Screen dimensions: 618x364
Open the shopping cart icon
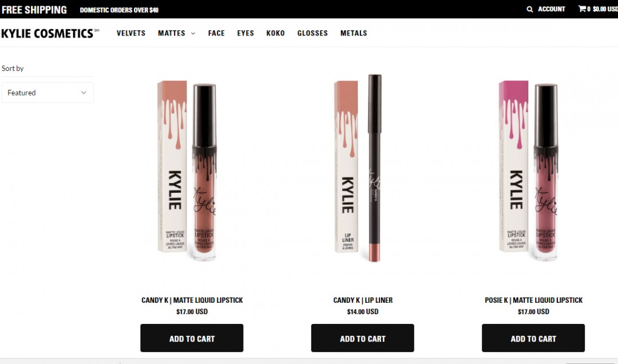click(x=582, y=9)
